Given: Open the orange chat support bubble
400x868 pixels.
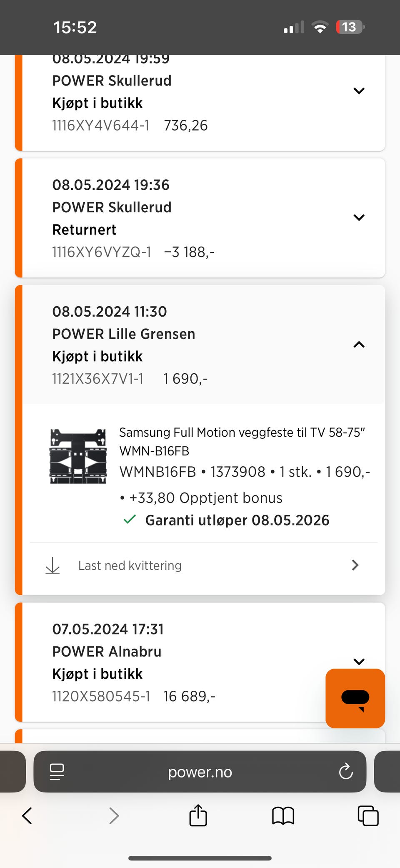Looking at the screenshot, I should pyautogui.click(x=355, y=698).
